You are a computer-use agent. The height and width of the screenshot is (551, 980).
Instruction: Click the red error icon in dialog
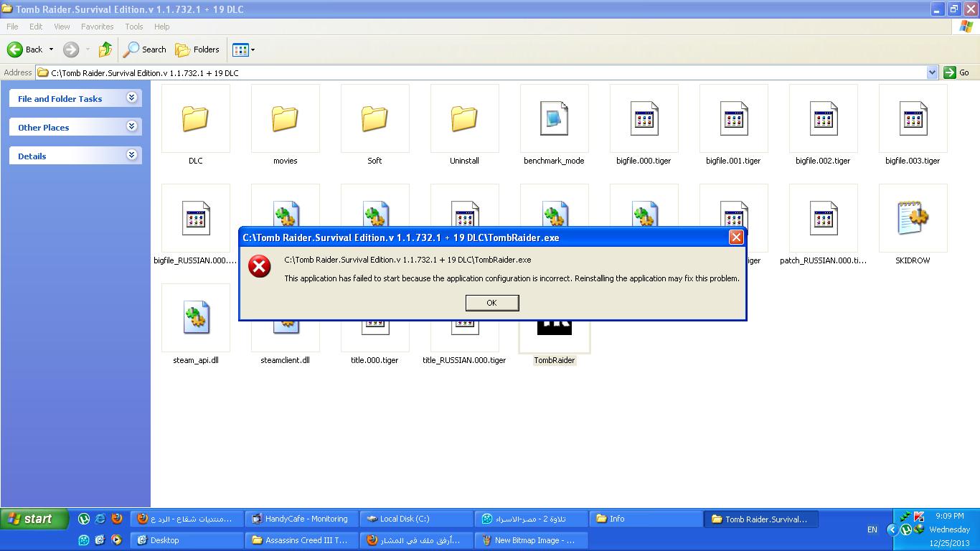(260, 267)
